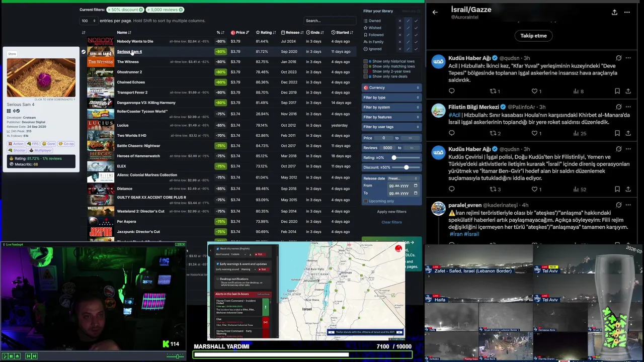Open the three-dot menu in the list header
The height and width of the screenshot is (362, 644).
[x=627, y=12]
